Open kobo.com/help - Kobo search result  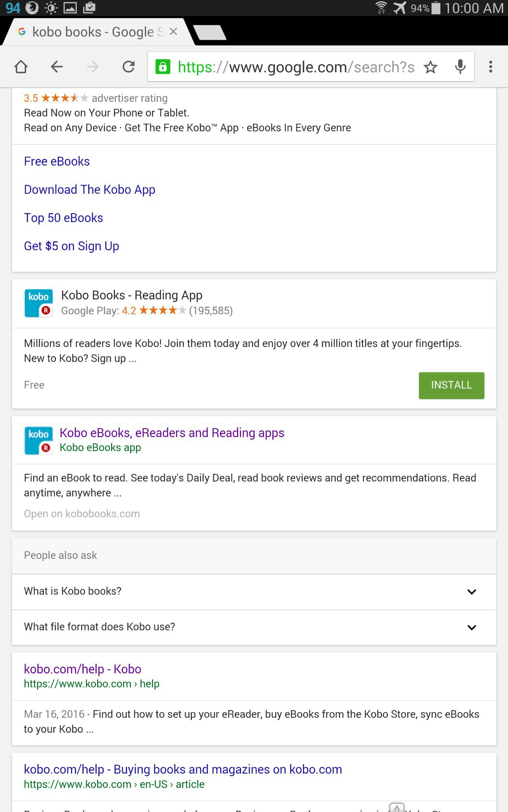(82, 669)
